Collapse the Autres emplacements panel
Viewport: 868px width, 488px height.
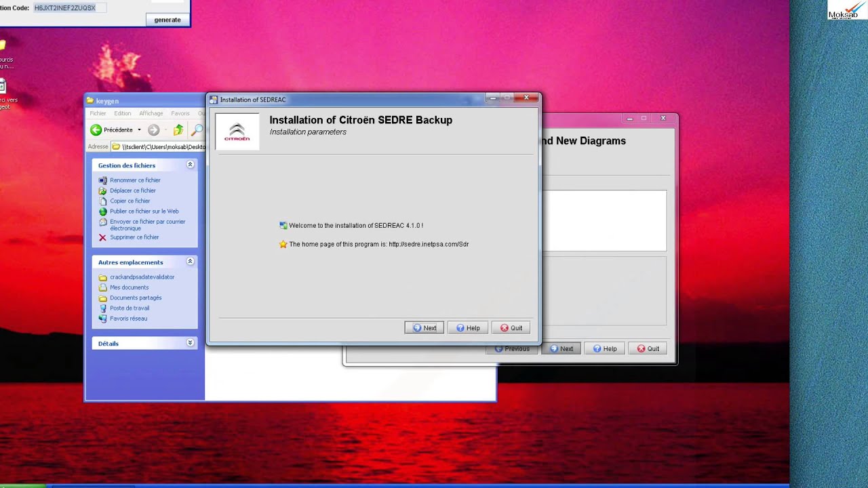190,262
